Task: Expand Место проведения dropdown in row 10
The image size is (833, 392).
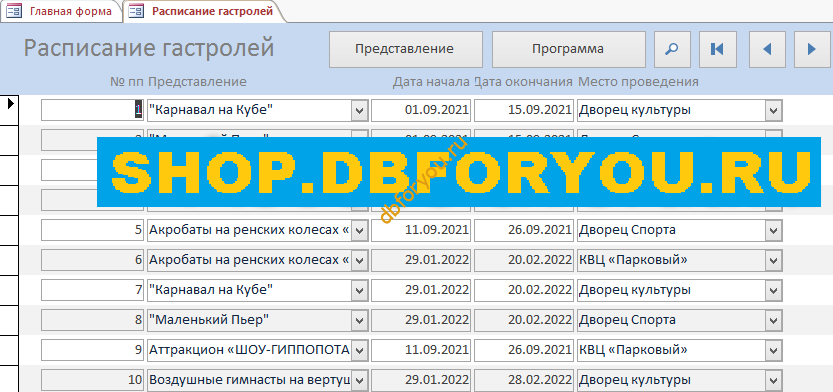Action: point(774,380)
